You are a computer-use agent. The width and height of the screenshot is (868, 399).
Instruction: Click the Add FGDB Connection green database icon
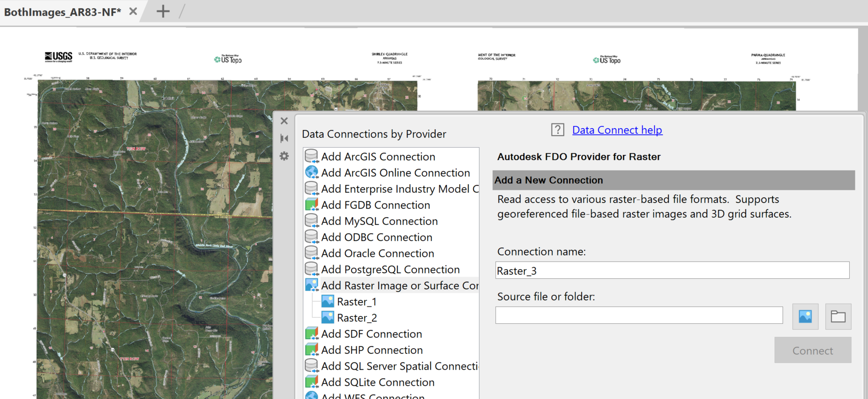[x=311, y=205]
